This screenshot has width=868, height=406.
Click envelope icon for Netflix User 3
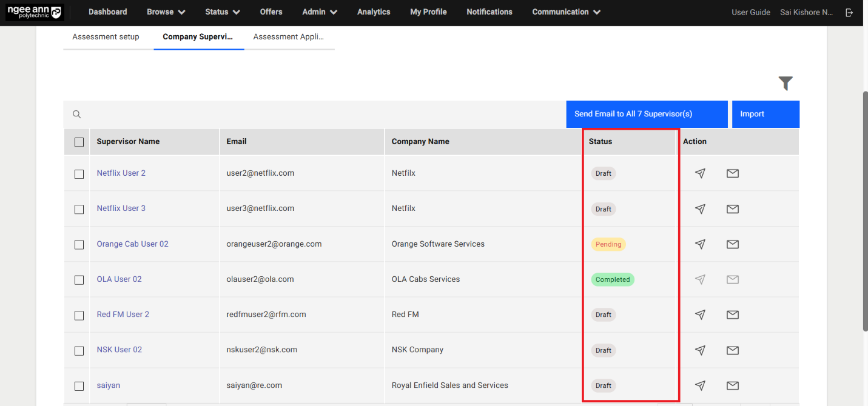[732, 209]
